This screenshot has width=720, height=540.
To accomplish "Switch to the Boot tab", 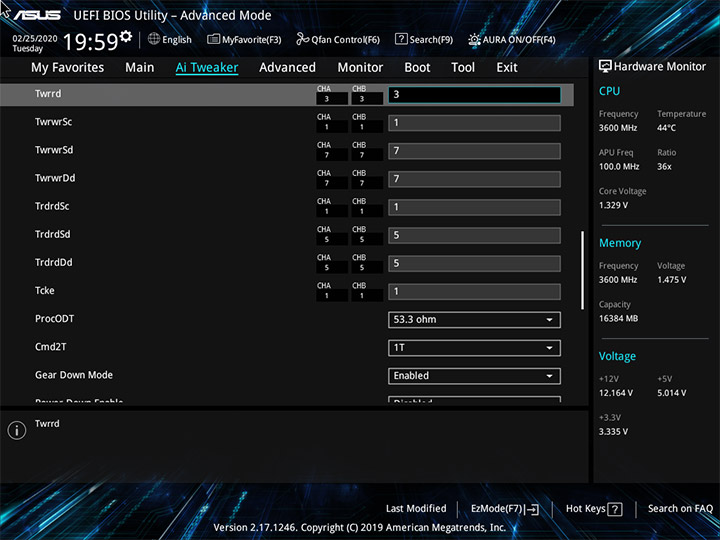I will pos(417,68).
